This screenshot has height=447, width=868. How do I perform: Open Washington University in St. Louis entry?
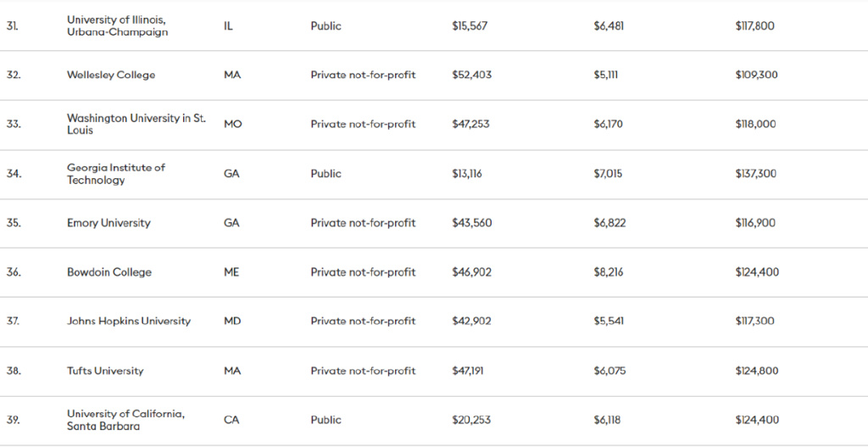pos(136,124)
